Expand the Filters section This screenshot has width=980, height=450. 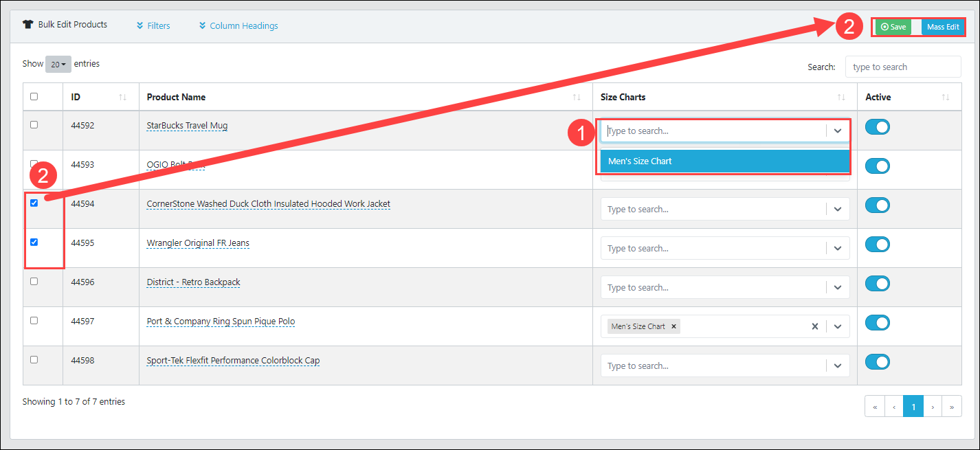pos(153,25)
